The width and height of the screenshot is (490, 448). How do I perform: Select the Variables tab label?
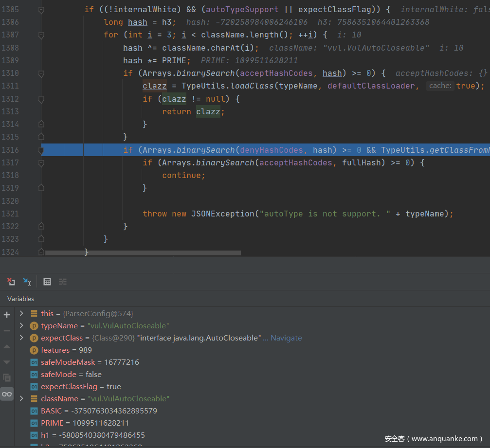pyautogui.click(x=21, y=299)
